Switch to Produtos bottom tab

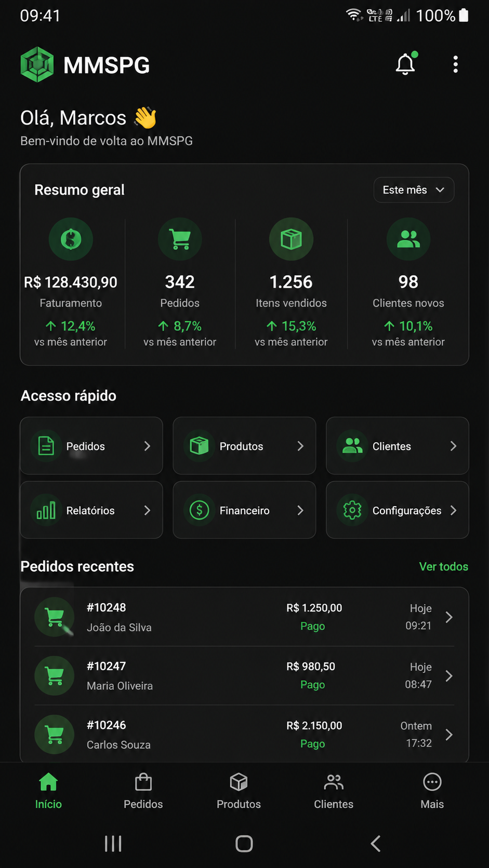[x=239, y=791]
